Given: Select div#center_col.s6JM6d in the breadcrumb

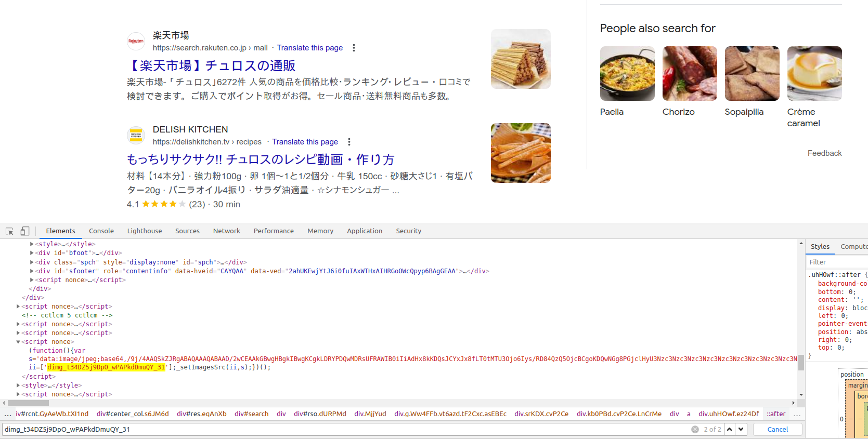Looking at the screenshot, I should [x=133, y=414].
